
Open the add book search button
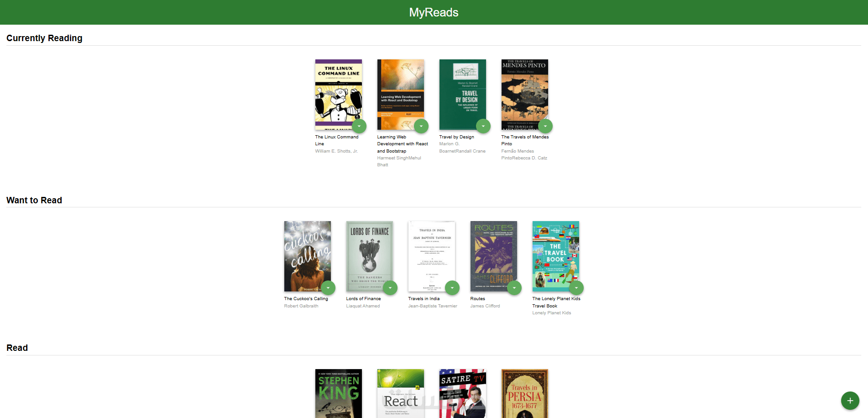pos(850,401)
